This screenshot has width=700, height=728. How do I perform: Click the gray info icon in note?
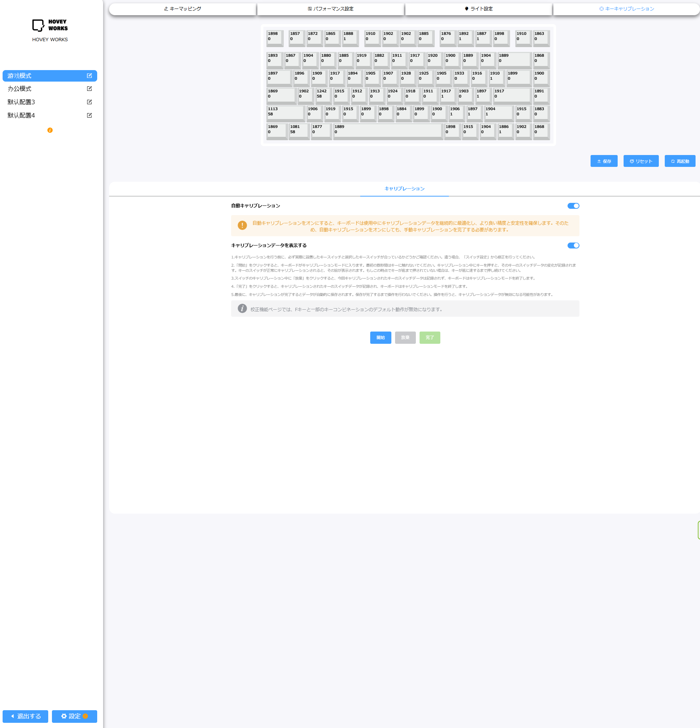tap(242, 309)
